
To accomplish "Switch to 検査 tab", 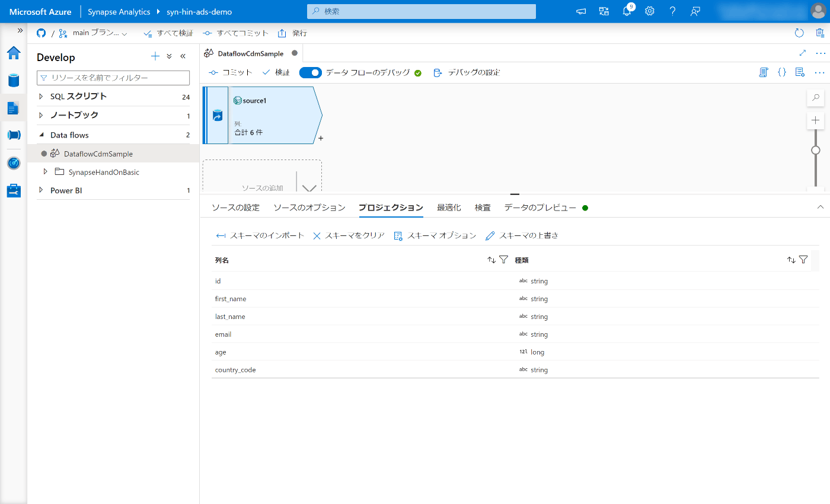I will (x=483, y=208).
